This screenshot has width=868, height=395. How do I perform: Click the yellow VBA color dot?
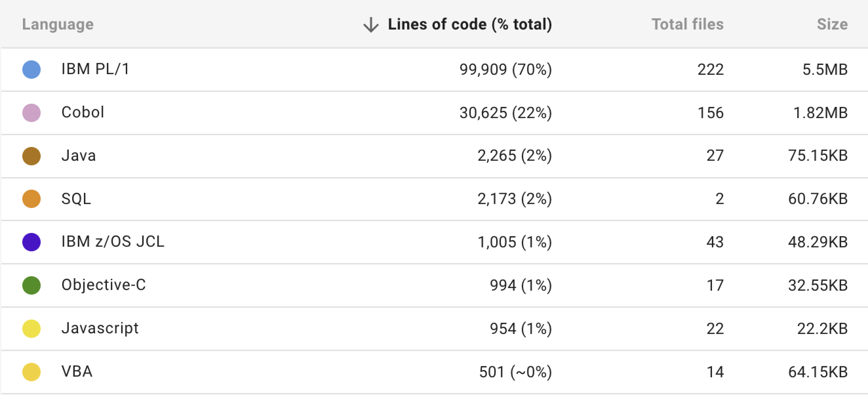pos(31,372)
